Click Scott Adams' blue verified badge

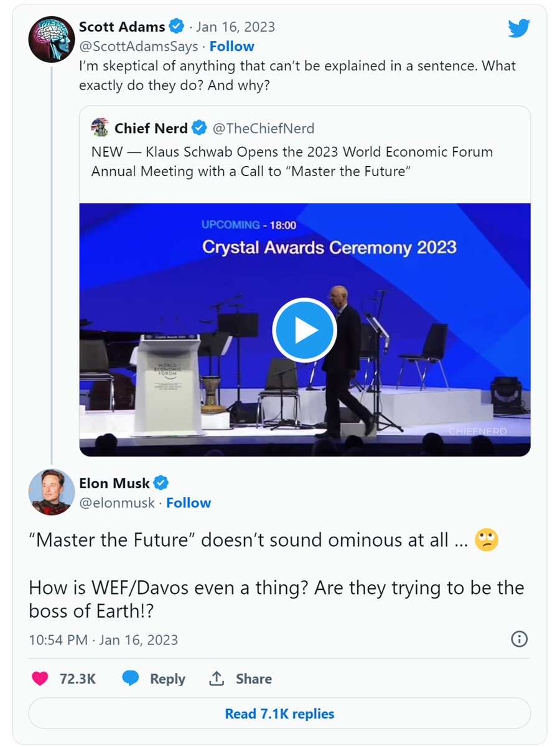(177, 27)
